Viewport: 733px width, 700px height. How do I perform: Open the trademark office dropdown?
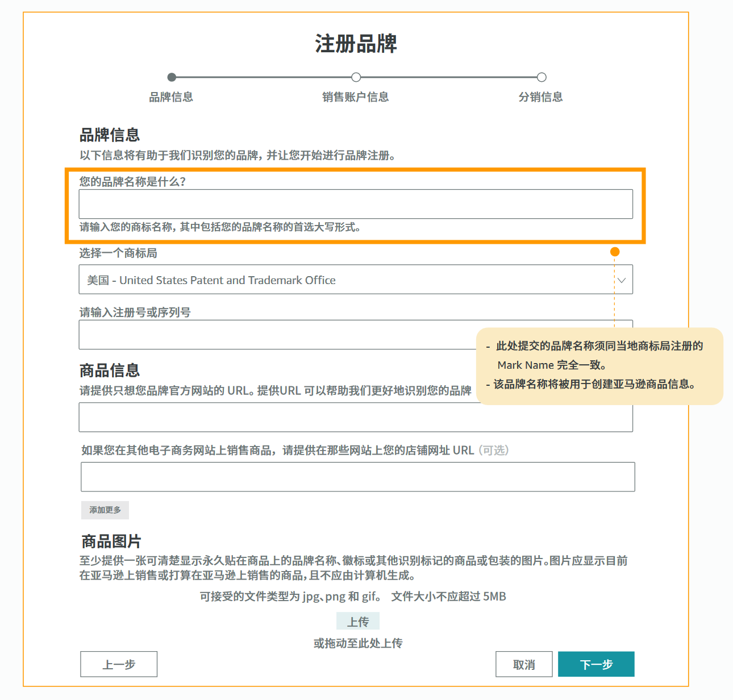356,280
